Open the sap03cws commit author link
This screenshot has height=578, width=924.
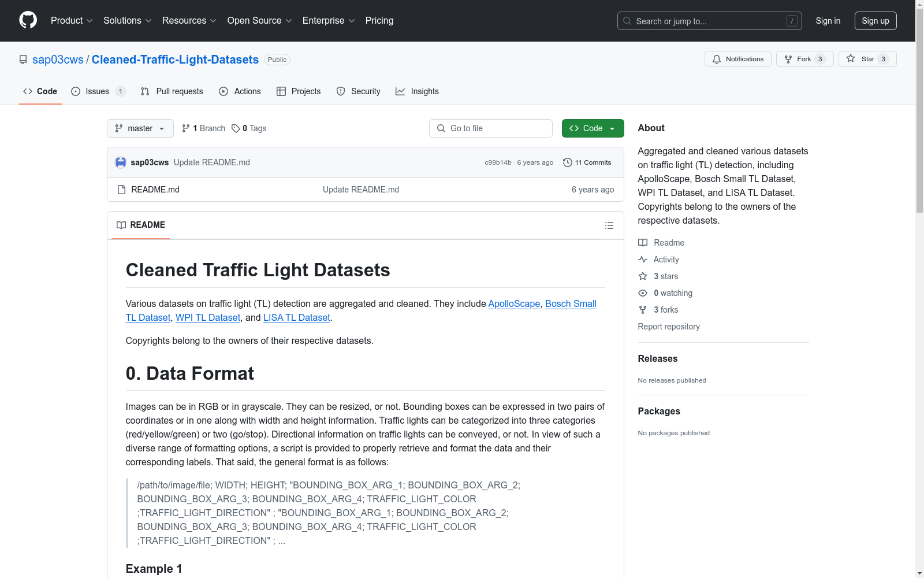150,162
